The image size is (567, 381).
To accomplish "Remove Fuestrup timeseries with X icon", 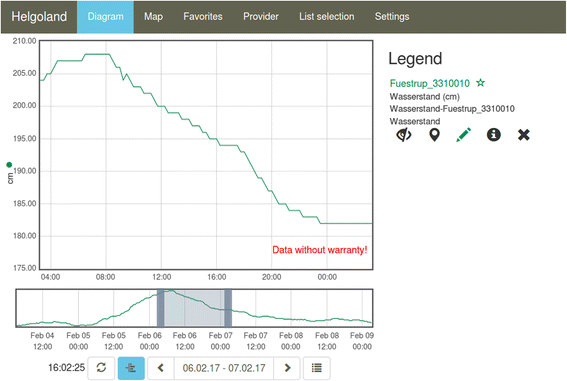I will (524, 135).
